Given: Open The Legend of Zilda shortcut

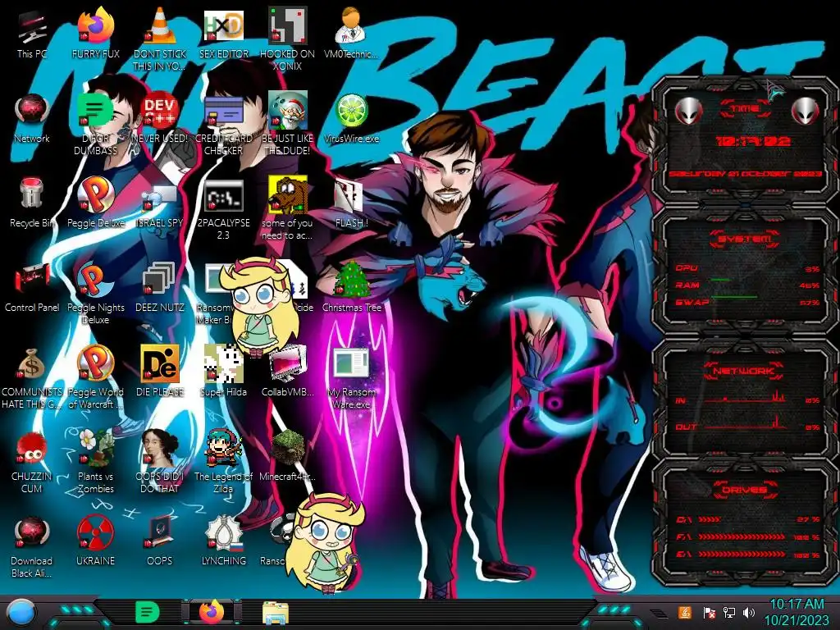Looking at the screenshot, I should tap(224, 461).
